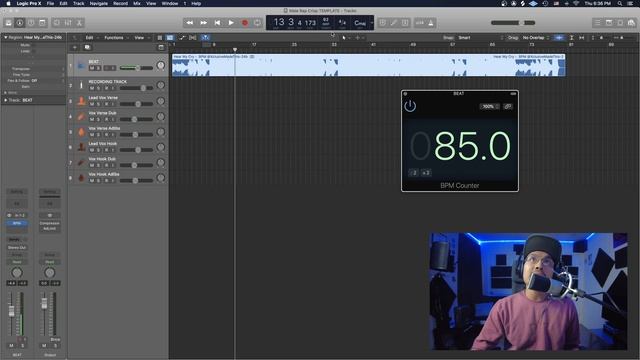Go to beginning with transport button
This screenshot has width=640, height=360.
coord(217,23)
